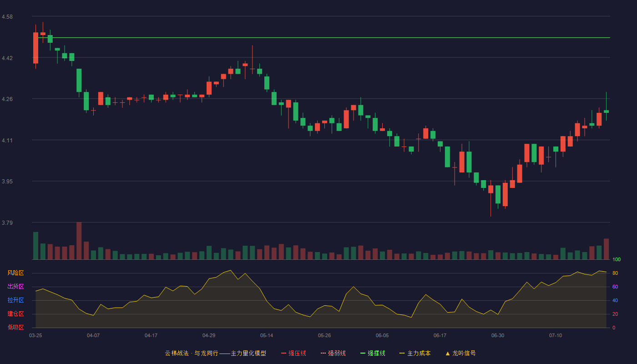
Task: Click the 80 indicator scale label
Action: [615, 273]
